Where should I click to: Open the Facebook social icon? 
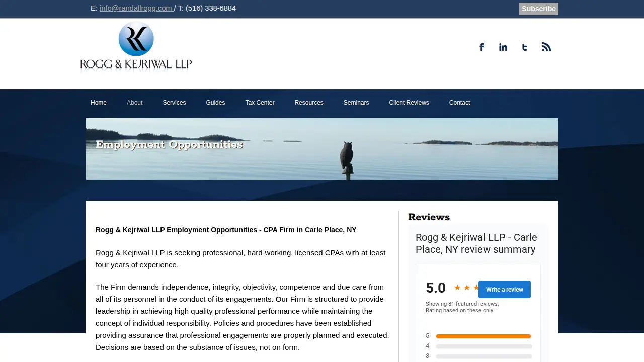tap(481, 47)
